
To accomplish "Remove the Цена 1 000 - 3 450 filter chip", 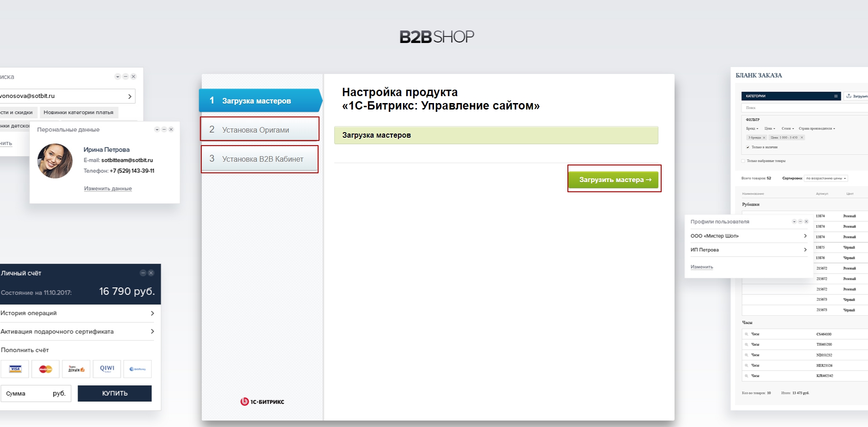I will 802,138.
